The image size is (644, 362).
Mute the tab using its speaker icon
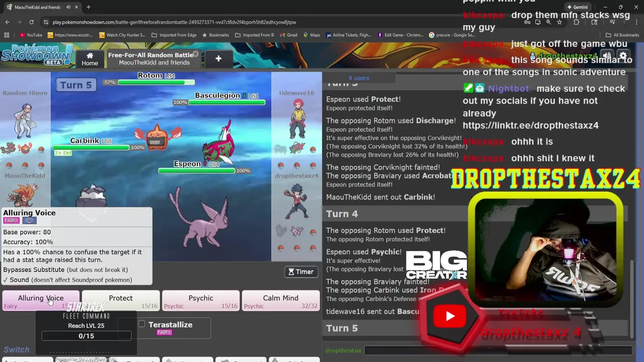(67, 7)
